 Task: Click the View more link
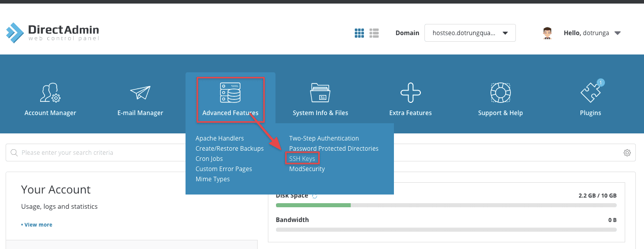[37, 225]
